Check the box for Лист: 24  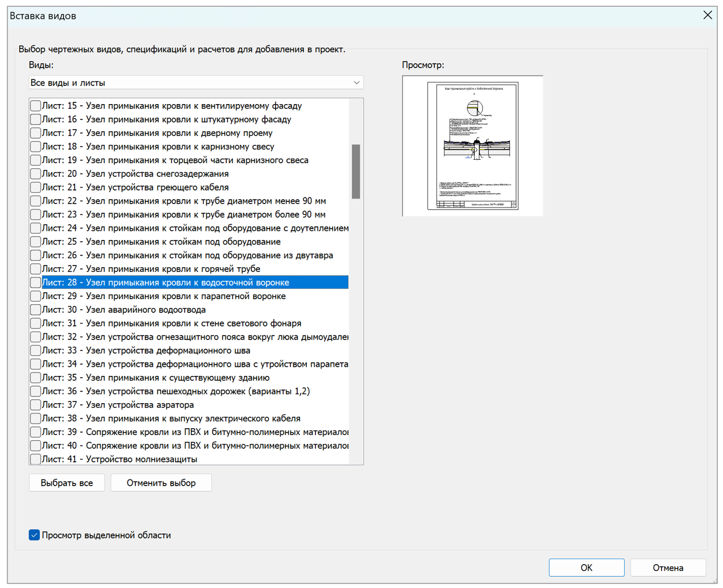[x=35, y=228]
